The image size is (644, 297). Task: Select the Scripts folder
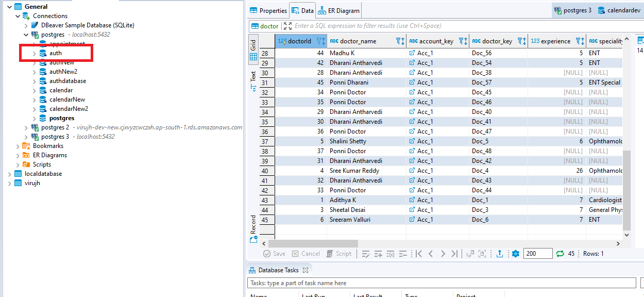(42, 164)
